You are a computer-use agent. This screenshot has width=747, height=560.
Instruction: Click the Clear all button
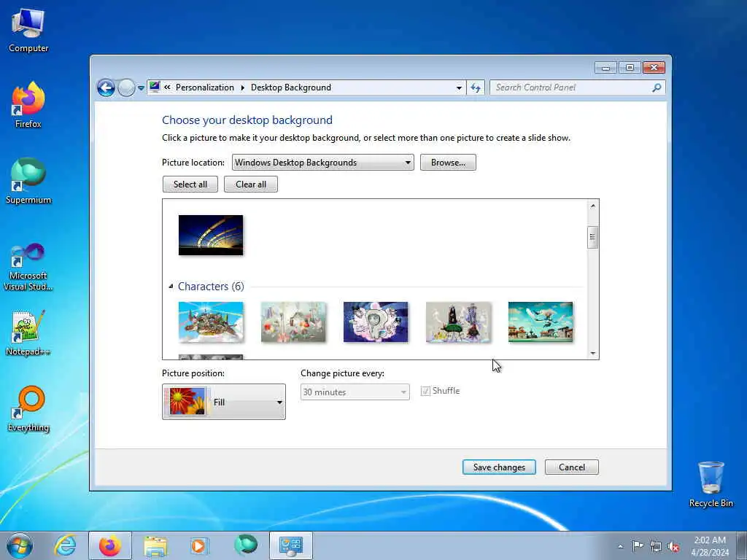coord(251,184)
